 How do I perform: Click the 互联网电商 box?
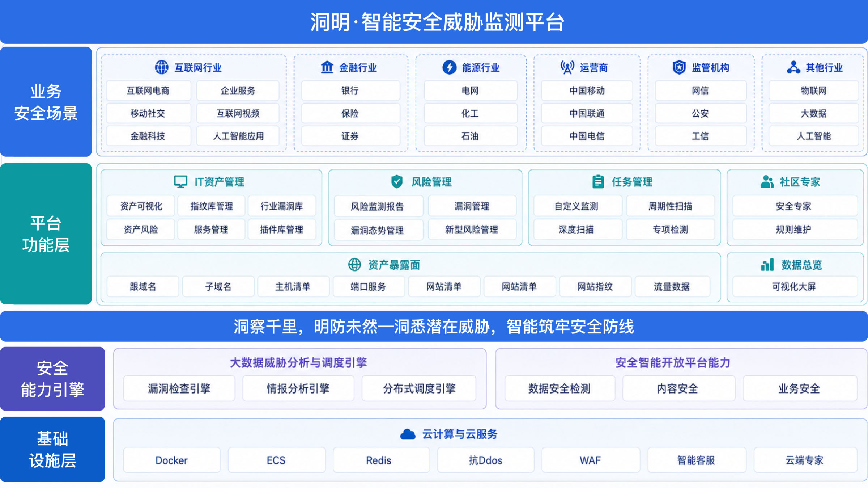click(149, 91)
